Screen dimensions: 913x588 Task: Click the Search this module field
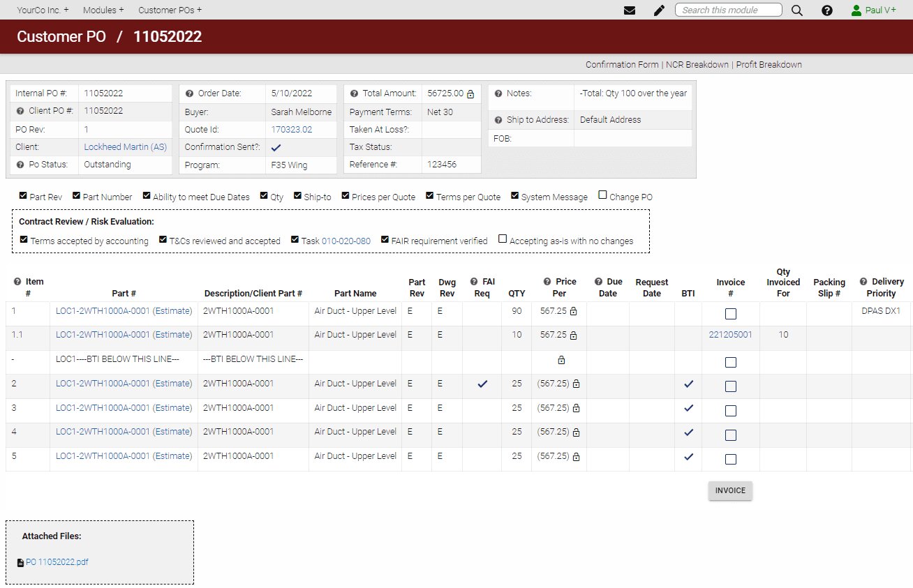728,10
